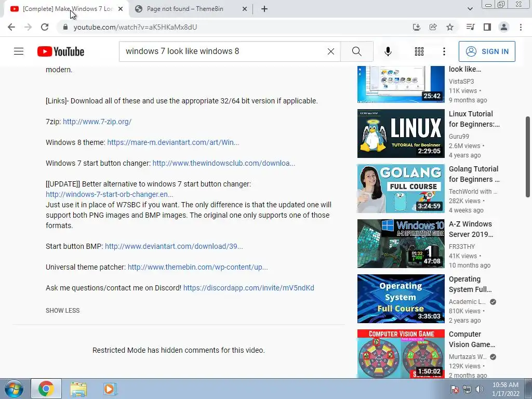Click 'Restricted Mode has hidden comments' text

[179, 350]
